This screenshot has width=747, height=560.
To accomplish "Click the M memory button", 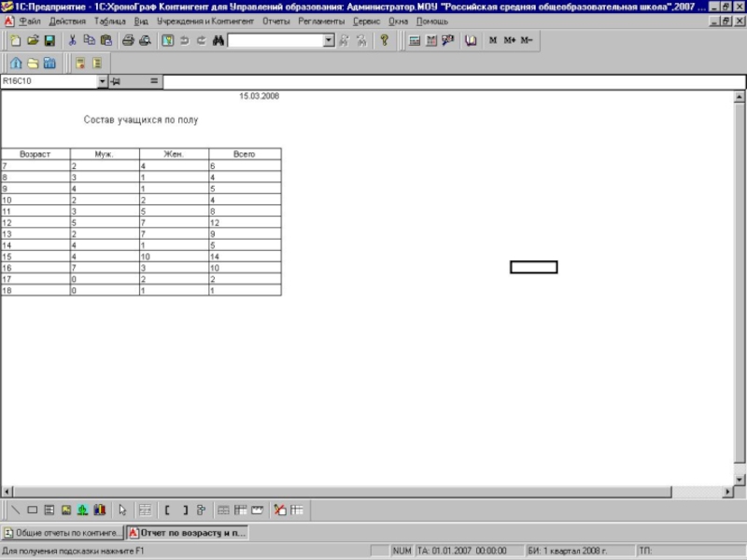I will click(493, 41).
